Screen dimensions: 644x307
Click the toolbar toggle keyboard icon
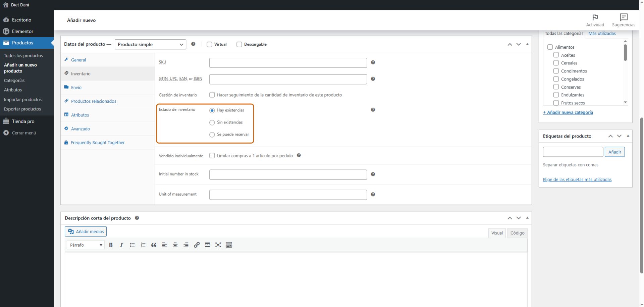[229, 245]
